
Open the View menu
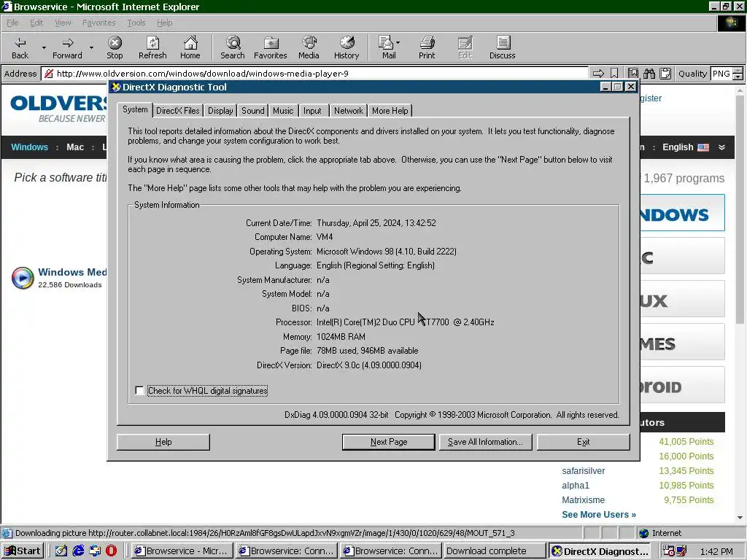pyautogui.click(x=63, y=23)
